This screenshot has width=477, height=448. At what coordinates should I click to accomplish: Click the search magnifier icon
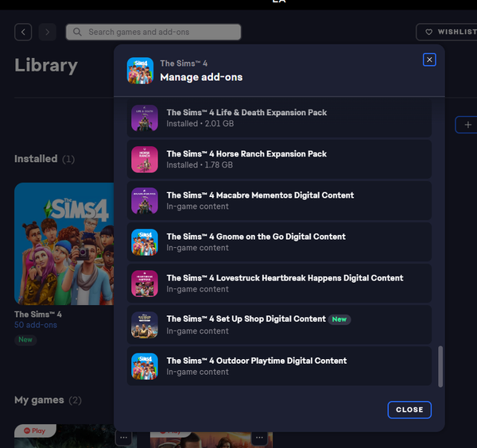pos(77,32)
